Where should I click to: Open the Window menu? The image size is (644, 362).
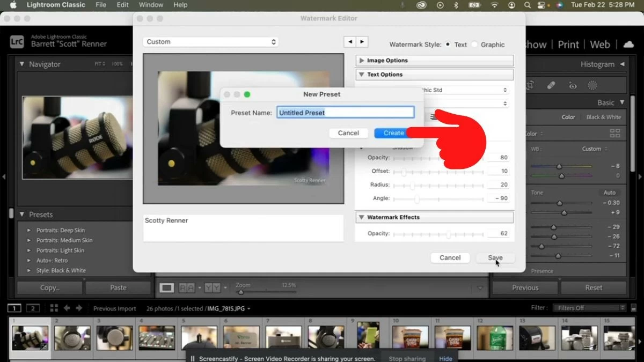pyautogui.click(x=151, y=5)
